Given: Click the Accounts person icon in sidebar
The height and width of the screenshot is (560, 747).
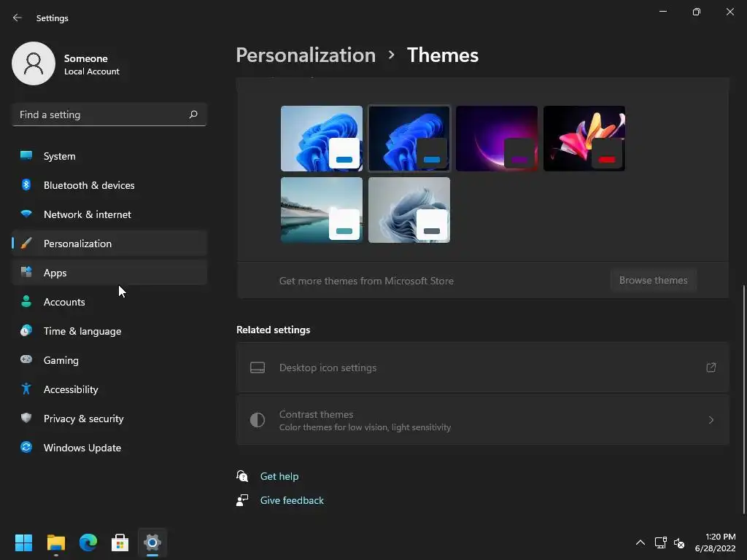Looking at the screenshot, I should (x=26, y=301).
